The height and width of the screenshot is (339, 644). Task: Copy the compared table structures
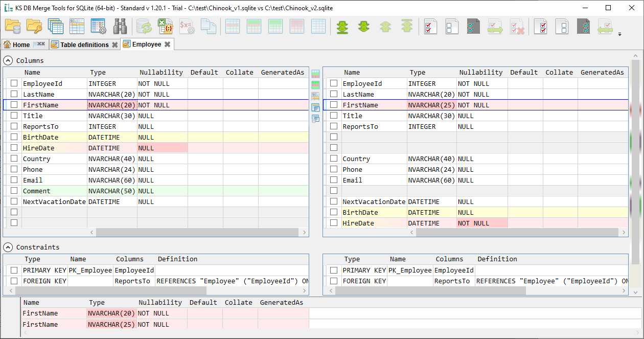tap(56, 26)
